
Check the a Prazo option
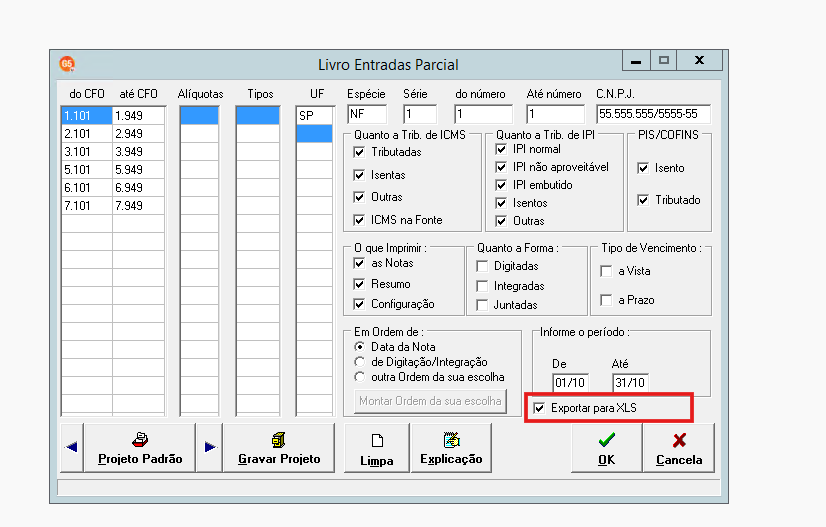coord(606,300)
